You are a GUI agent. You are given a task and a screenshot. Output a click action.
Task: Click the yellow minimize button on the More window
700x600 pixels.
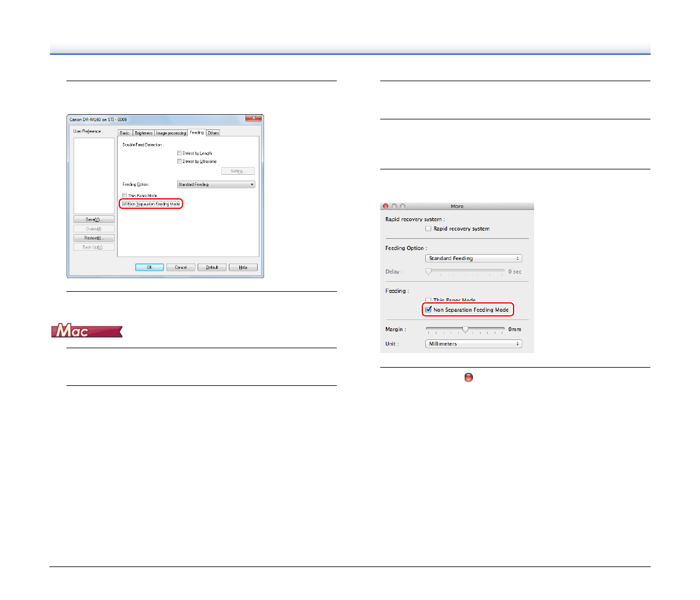click(x=394, y=206)
